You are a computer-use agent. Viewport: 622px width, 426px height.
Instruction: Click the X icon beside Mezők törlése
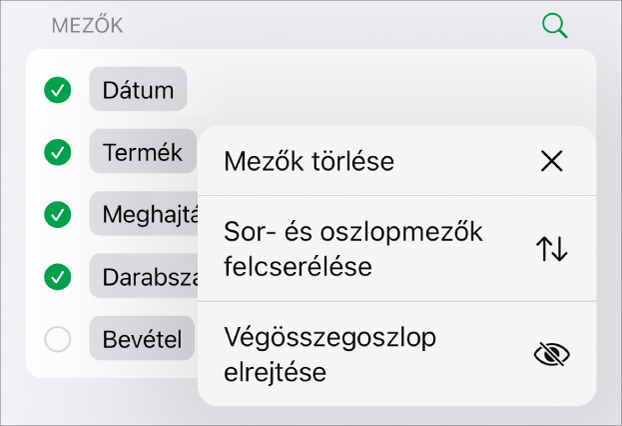coord(551,161)
